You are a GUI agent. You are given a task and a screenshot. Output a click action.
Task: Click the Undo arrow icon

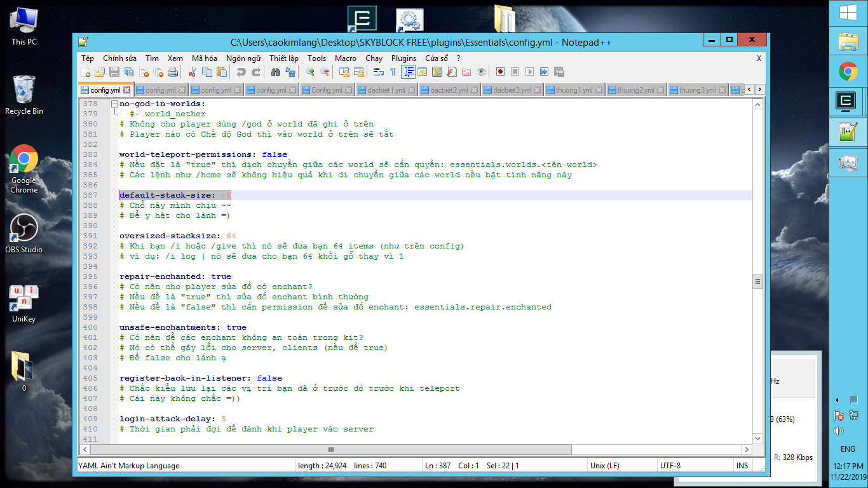point(241,72)
